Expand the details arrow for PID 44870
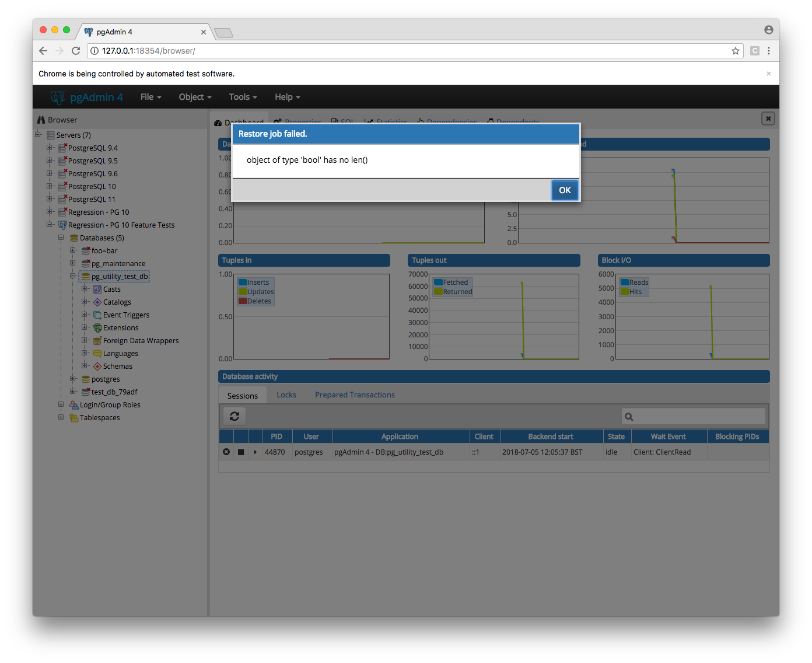This screenshot has height=663, width=812. tap(256, 452)
